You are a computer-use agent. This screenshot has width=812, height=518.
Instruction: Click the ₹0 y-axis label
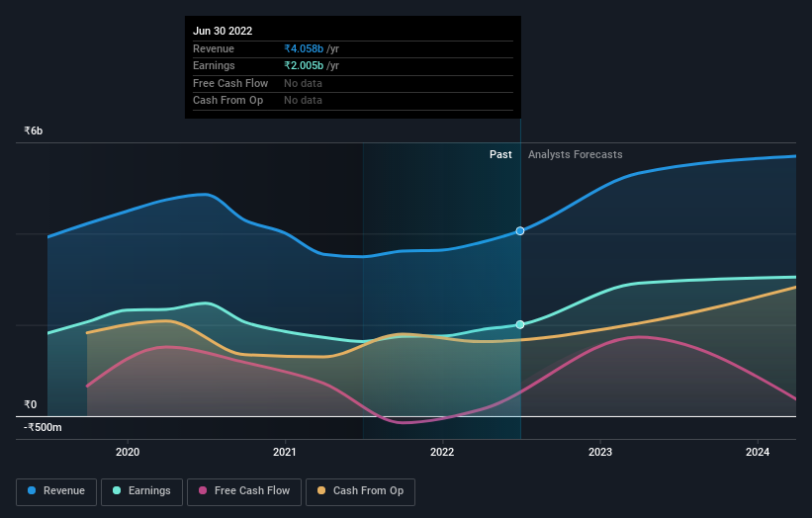click(30, 404)
